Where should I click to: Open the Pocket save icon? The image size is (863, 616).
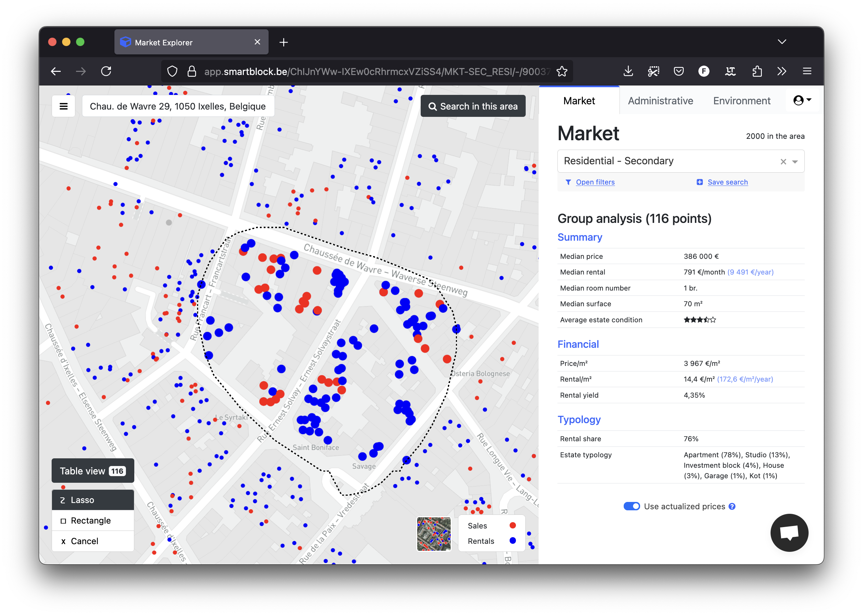(678, 71)
